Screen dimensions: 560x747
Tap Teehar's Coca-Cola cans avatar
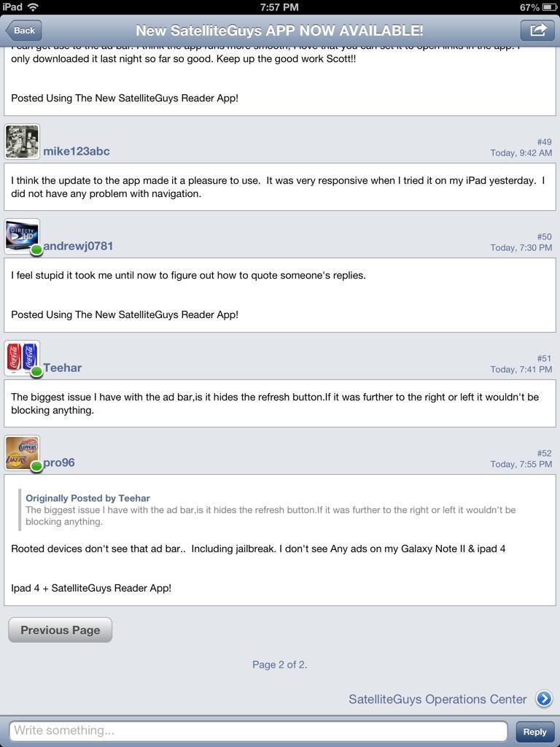click(x=22, y=357)
